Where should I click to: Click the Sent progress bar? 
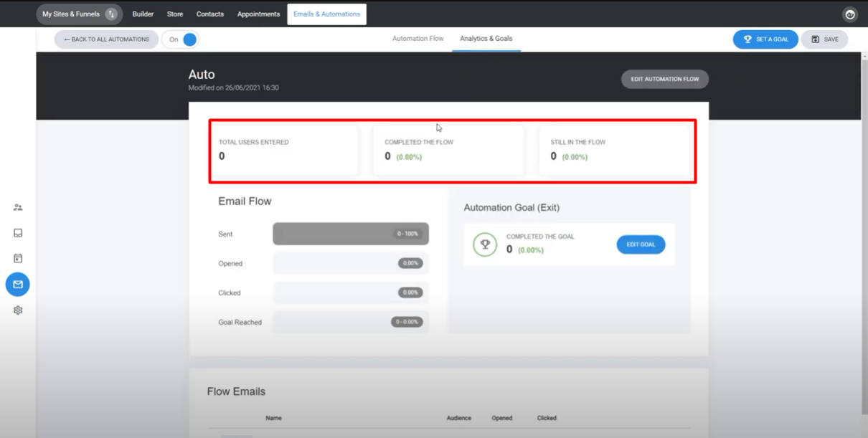(x=350, y=234)
